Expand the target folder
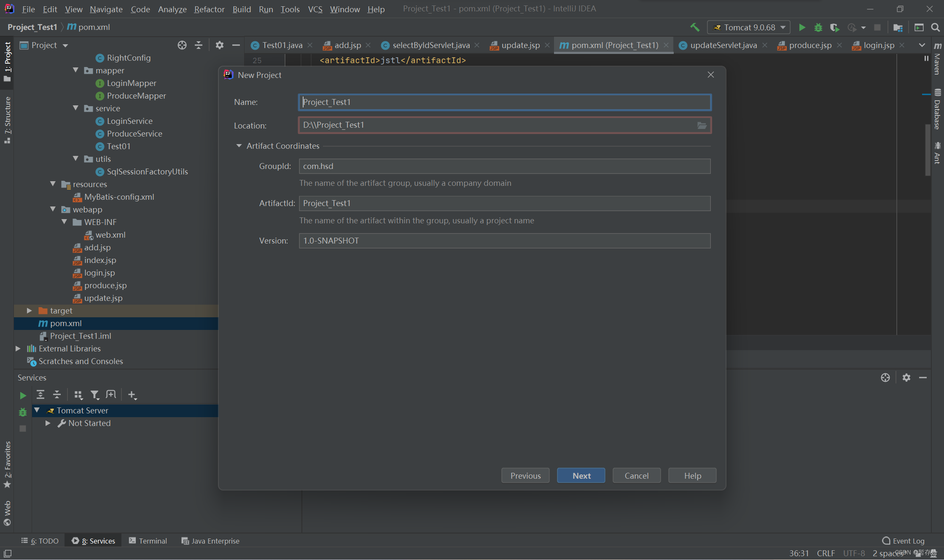 pyautogui.click(x=29, y=311)
